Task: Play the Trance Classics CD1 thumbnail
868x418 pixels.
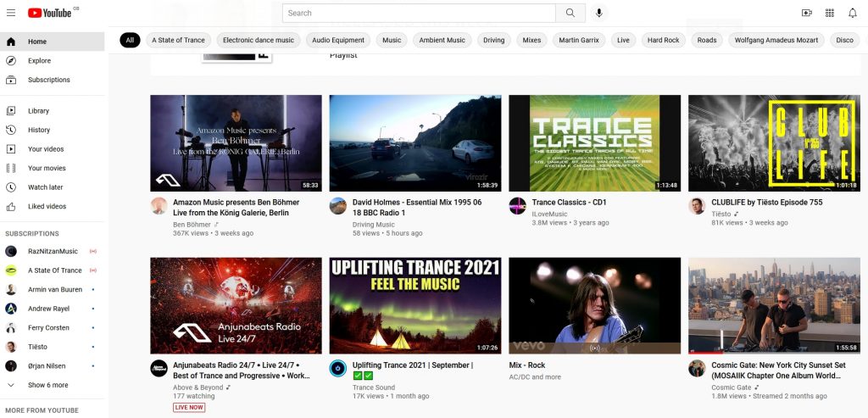Action: (x=594, y=142)
